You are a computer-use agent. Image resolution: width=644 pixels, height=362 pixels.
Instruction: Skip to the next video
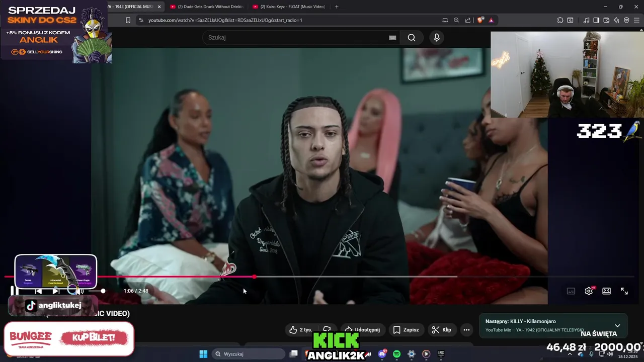pyautogui.click(x=56, y=291)
